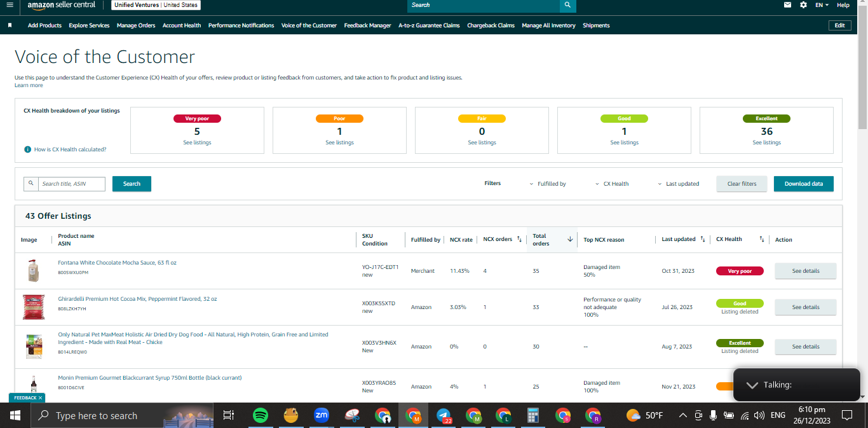The width and height of the screenshot is (868, 428).
Task: Click the Ghirardelli Hot Cocoa product image
Action: [34, 307]
